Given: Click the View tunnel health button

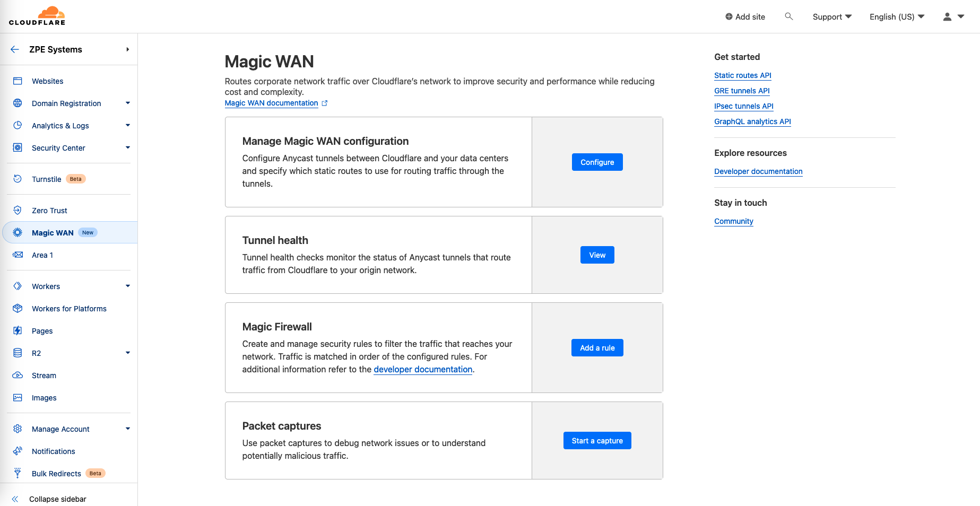Looking at the screenshot, I should coord(597,255).
